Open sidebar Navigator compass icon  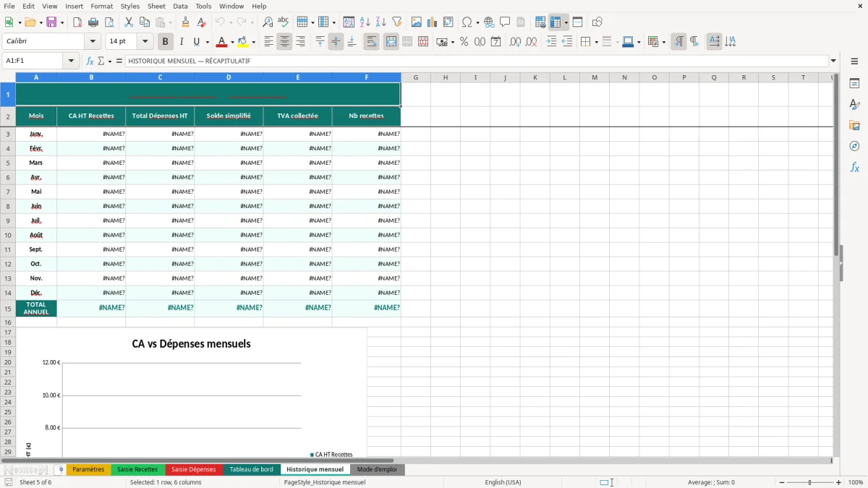(854, 146)
